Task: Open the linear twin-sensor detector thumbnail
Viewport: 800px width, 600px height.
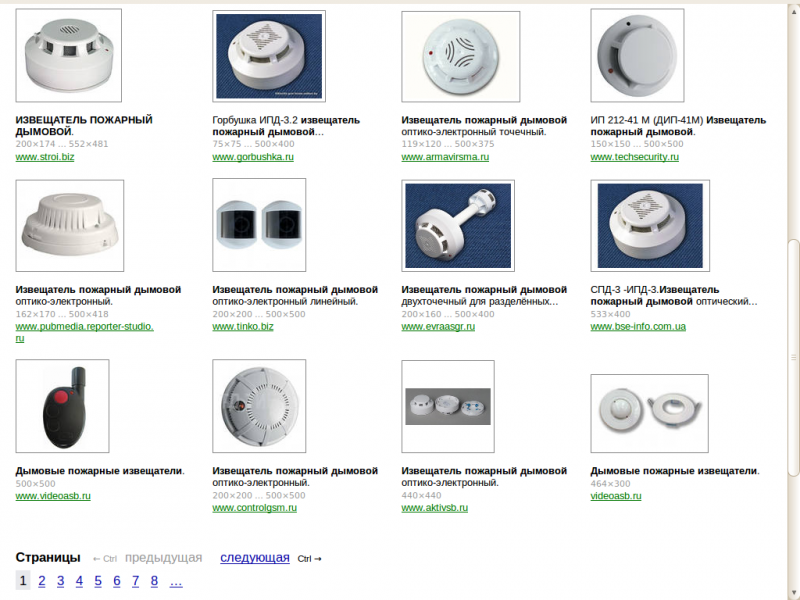Action: coord(259,225)
